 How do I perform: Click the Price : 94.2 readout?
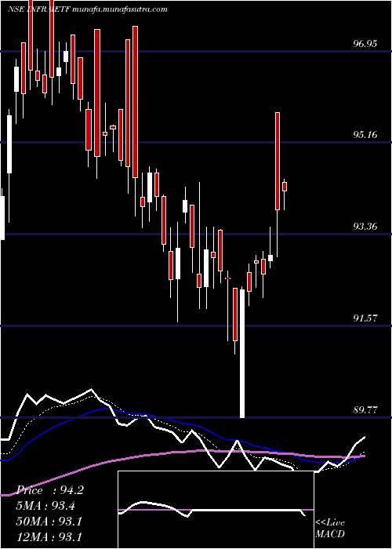pos(50,490)
